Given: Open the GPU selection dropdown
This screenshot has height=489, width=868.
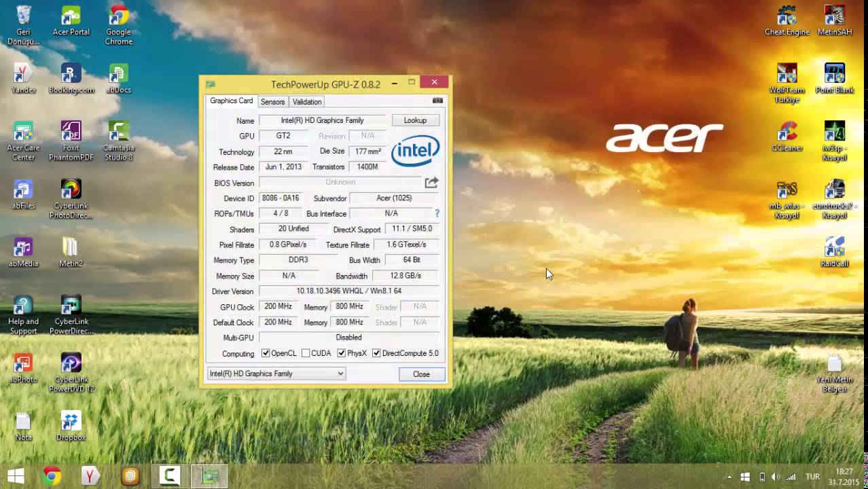Looking at the screenshot, I should 276,374.
